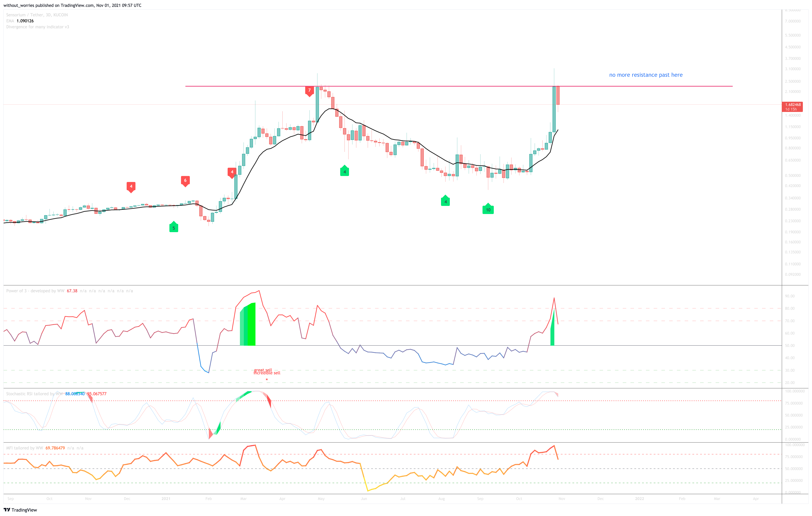Click the Jul label on time axis

[403, 499]
